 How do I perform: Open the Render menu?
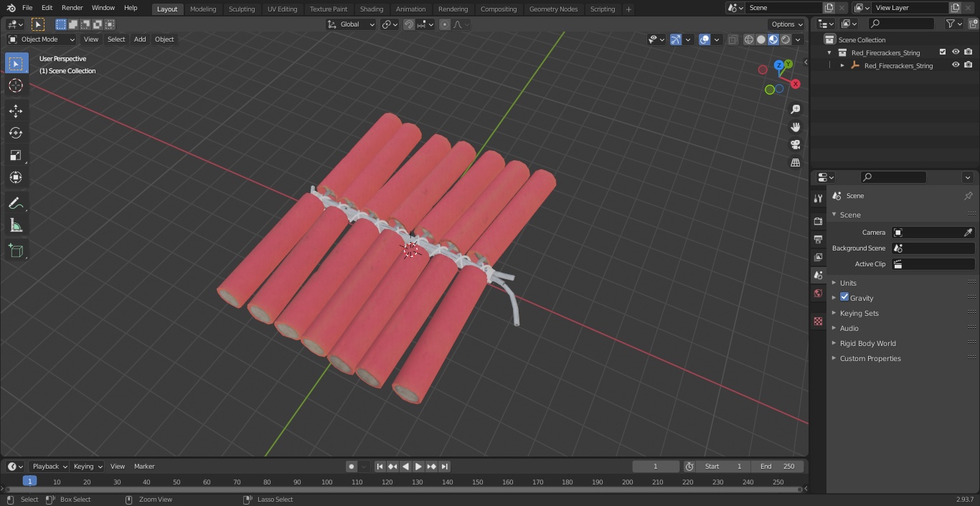[x=72, y=8]
